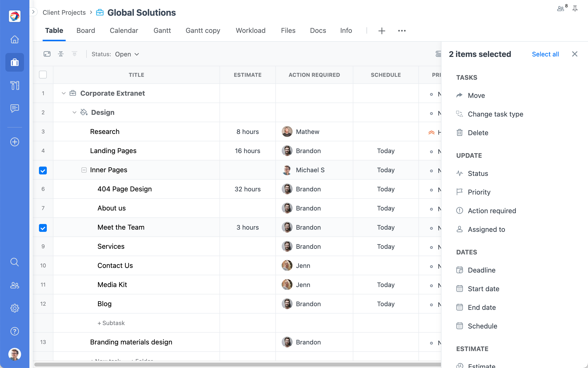Image resolution: width=588 pixels, height=368 pixels.
Task: Click the 404 Page Design task title
Action: point(124,189)
